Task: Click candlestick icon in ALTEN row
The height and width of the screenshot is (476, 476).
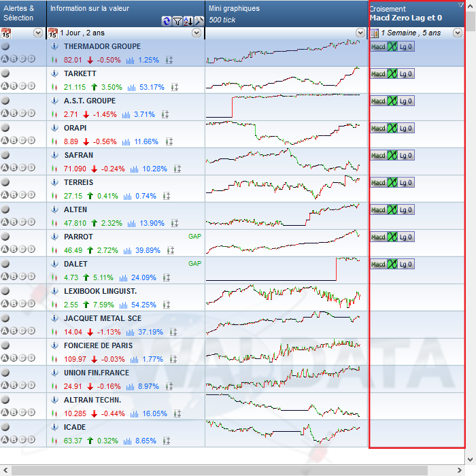Action: (x=54, y=223)
